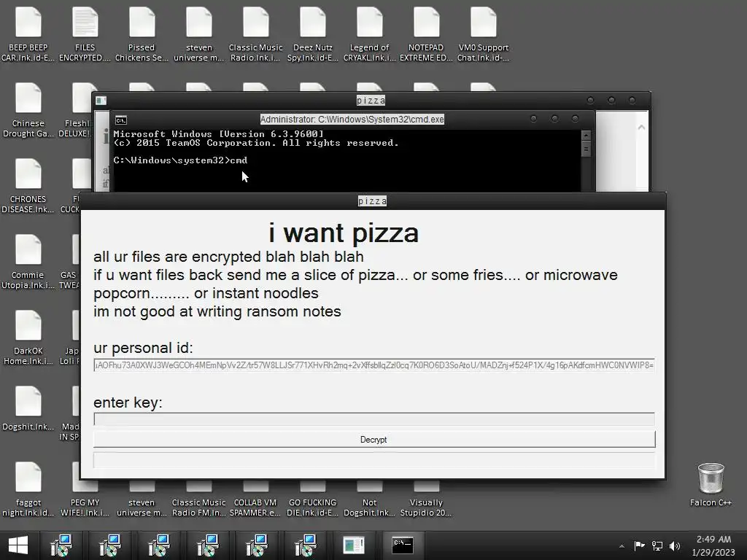
Task: Select Visually Stupidio 20 desktop icon
Action: pos(426,497)
